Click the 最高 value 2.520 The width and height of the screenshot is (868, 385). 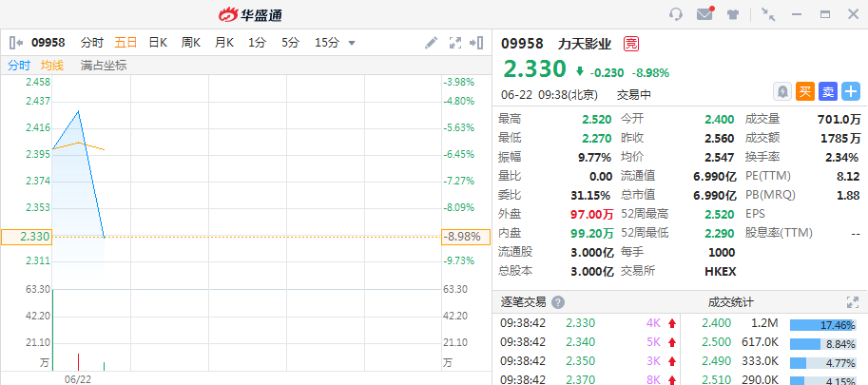597,120
